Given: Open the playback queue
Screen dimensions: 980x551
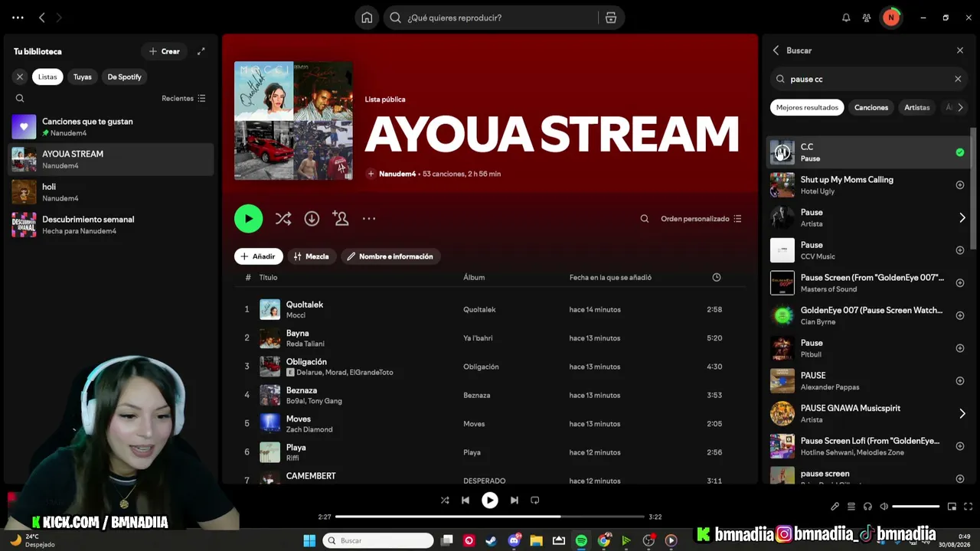Looking at the screenshot, I should [x=851, y=507].
